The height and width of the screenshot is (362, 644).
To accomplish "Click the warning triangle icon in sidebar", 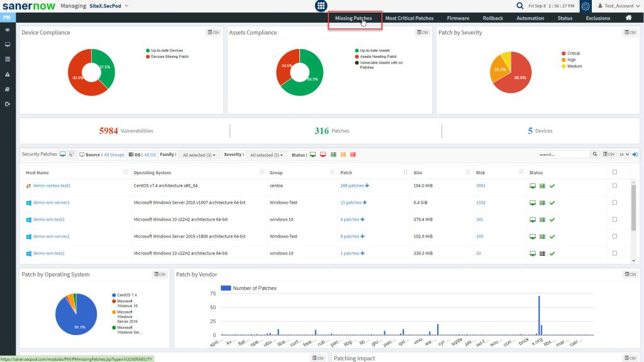I will click(x=8, y=74).
